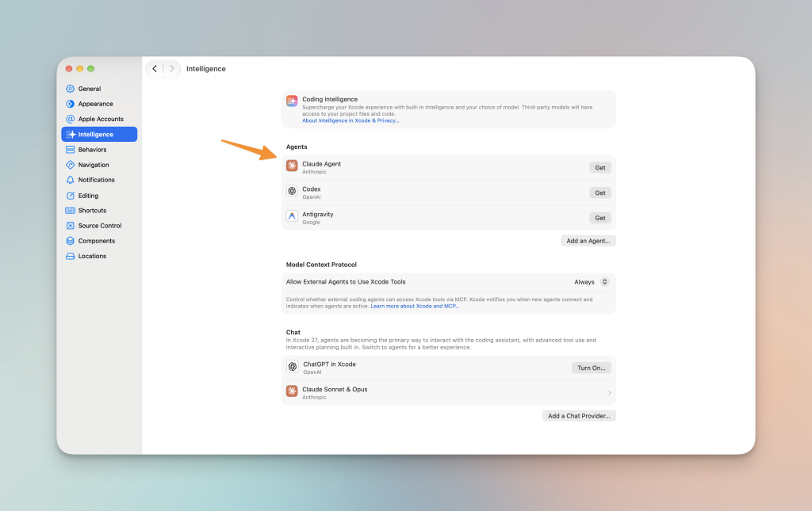The width and height of the screenshot is (812, 511).
Task: Open the Apple Accounts pane
Action: point(99,119)
